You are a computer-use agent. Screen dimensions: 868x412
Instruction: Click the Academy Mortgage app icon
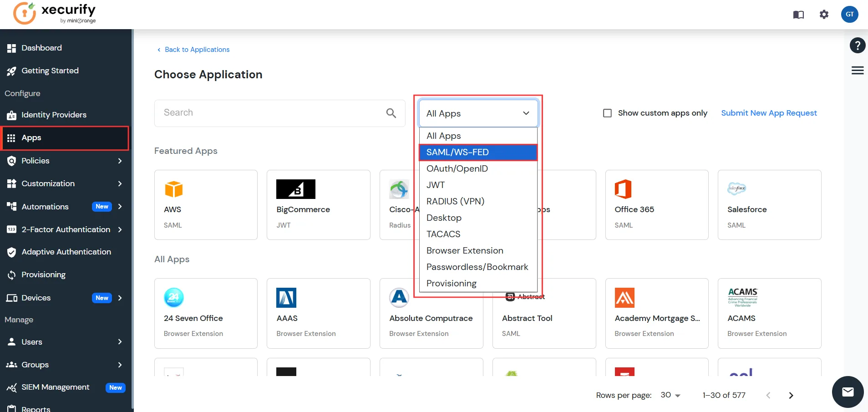[x=624, y=298]
